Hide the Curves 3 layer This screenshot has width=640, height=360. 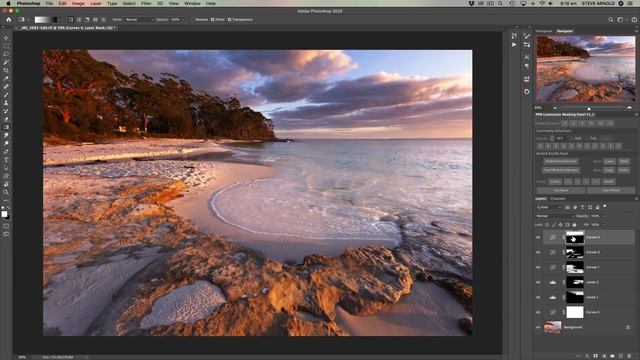tap(538, 252)
